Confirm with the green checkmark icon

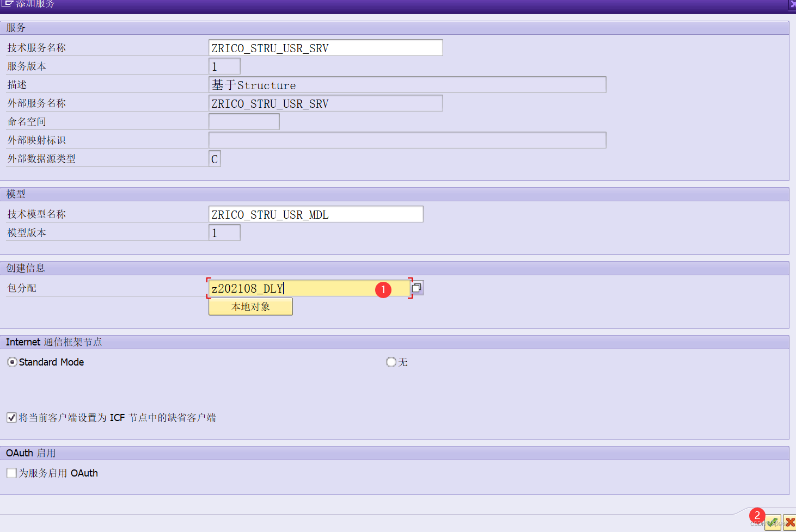click(773, 523)
